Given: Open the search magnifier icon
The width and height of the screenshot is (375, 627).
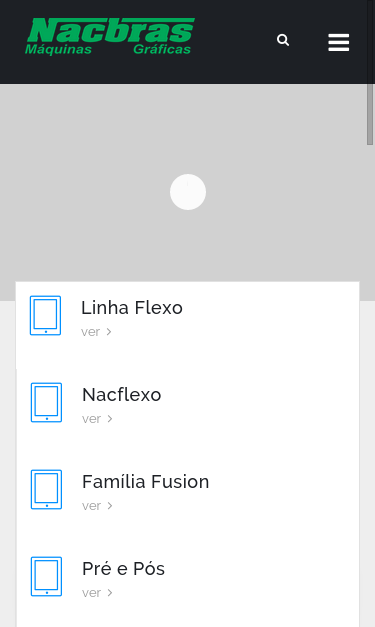Looking at the screenshot, I should [283, 40].
